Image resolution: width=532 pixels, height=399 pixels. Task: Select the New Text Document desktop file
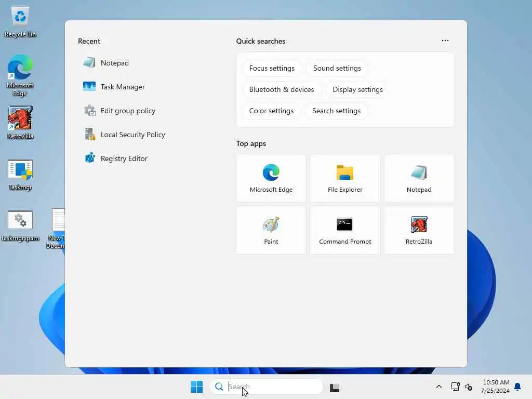pos(56,229)
